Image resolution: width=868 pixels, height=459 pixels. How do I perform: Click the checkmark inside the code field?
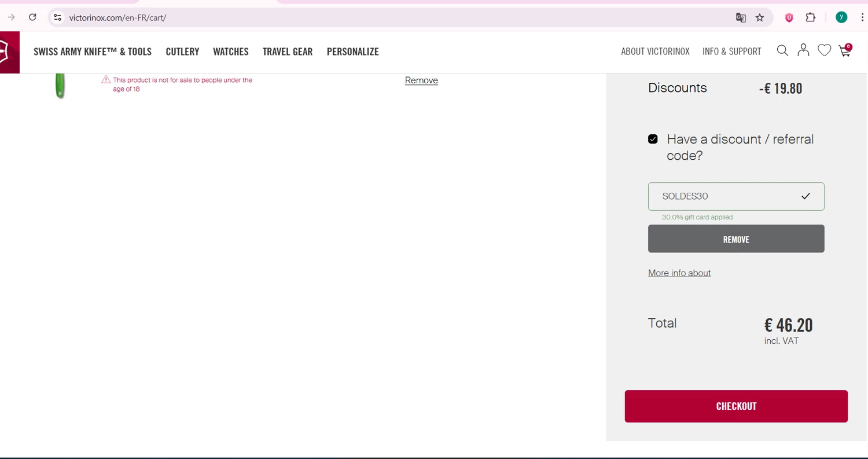pos(806,196)
